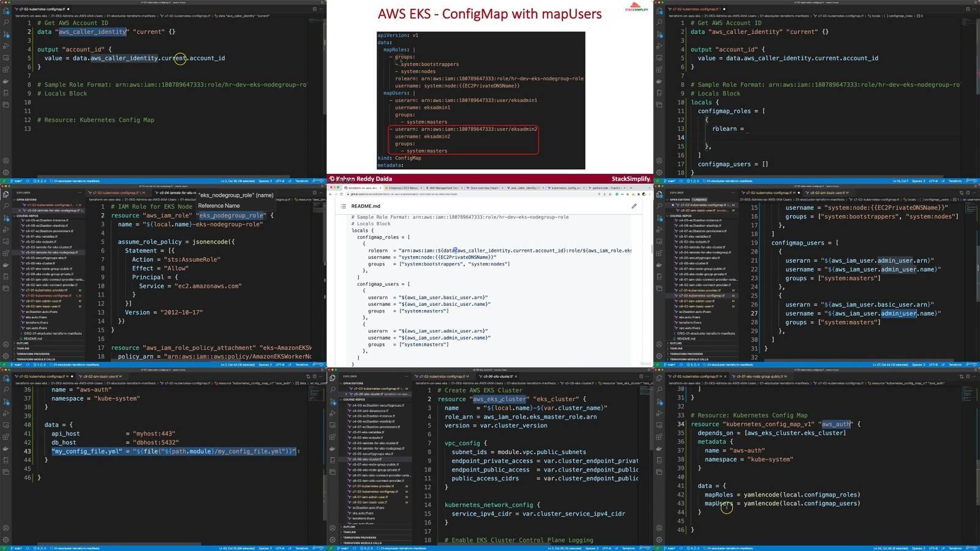The image size is (980, 551).
Task: Open Manage gear in middle-left VS Code frame
Action: (6, 356)
